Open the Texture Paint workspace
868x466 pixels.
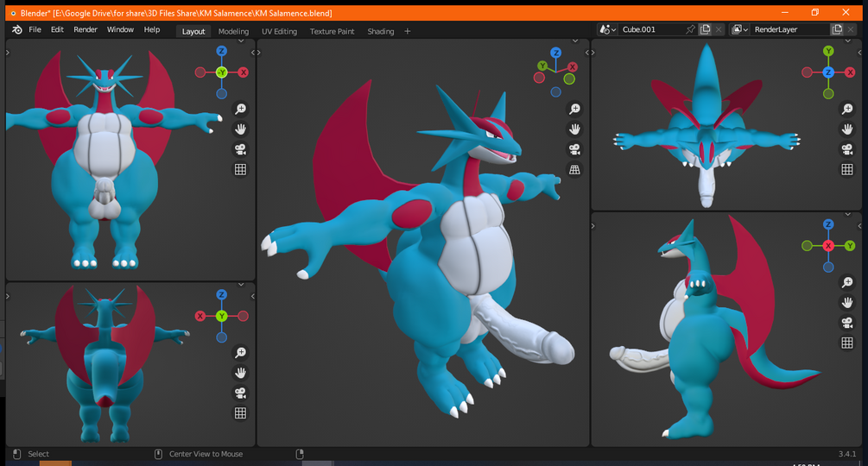(x=333, y=32)
